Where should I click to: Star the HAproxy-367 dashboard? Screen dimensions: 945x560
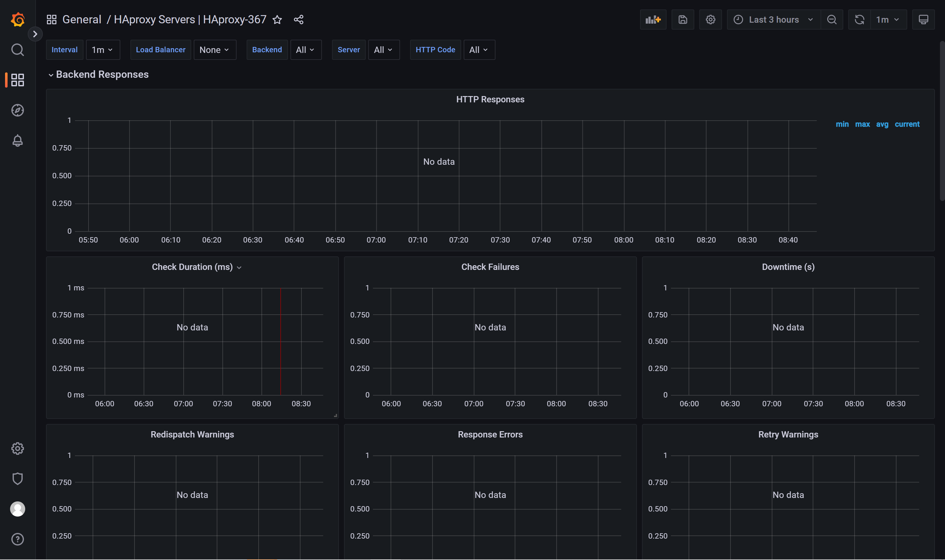pyautogui.click(x=278, y=20)
